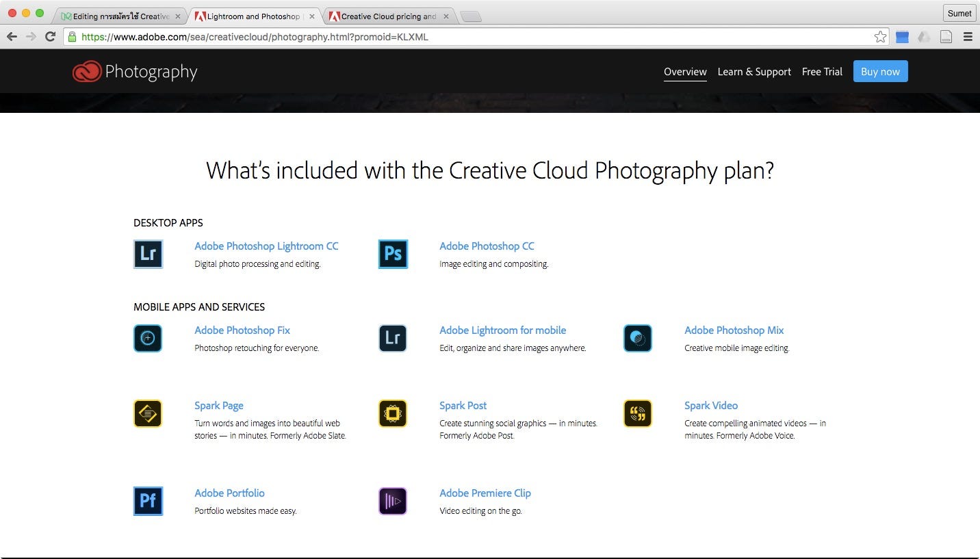Open the Free Trial nav link

(822, 72)
